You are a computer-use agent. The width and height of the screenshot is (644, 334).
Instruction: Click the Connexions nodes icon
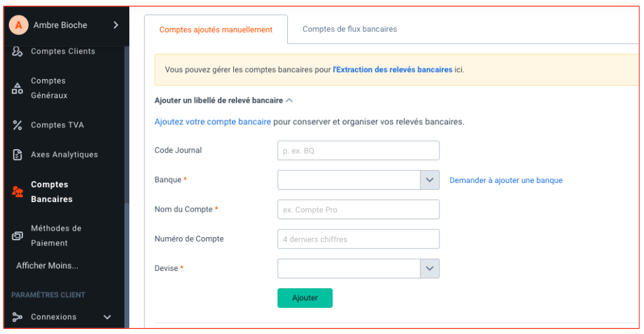coord(17,317)
